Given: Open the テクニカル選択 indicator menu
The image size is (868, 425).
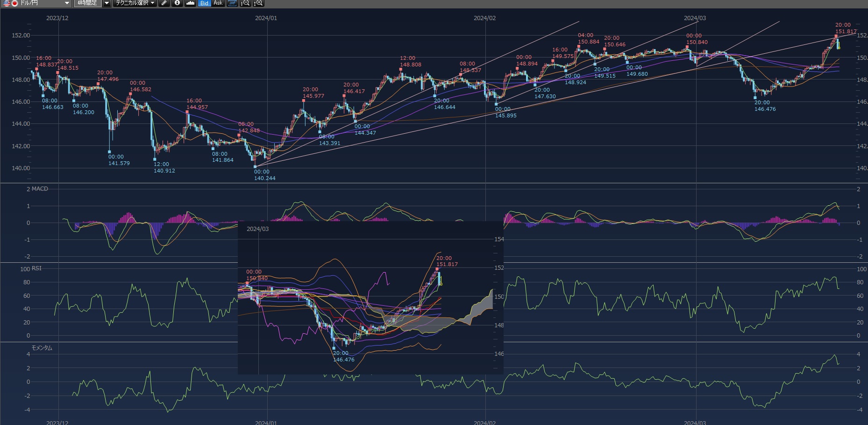Looking at the screenshot, I should pyautogui.click(x=135, y=3).
